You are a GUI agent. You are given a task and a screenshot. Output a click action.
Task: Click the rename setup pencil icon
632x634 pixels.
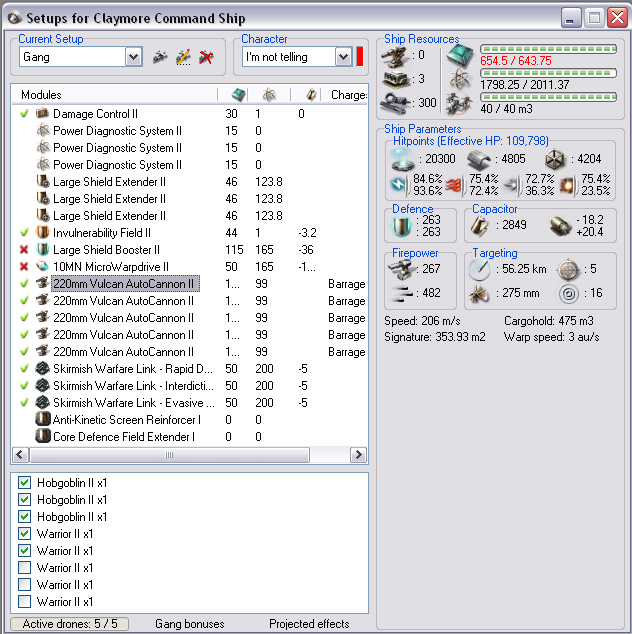coord(183,57)
